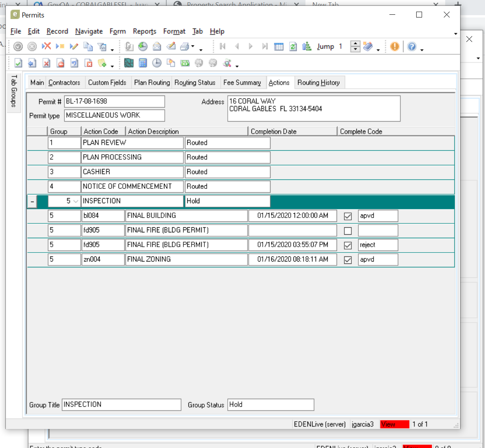This screenshot has width=485, height=448.
Task: Click the paperclip attachments icon
Action: [129, 47]
